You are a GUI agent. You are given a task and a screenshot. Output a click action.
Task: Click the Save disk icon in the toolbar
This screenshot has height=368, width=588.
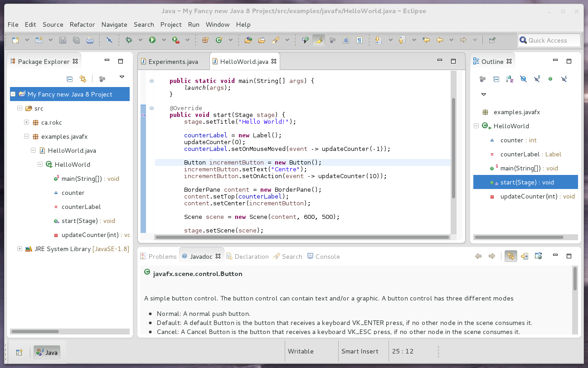click(63, 40)
